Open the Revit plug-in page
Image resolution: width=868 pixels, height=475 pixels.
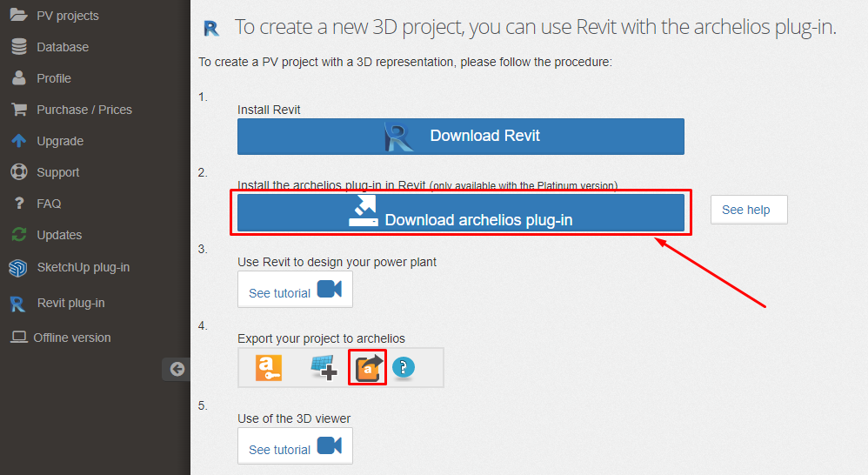70,303
